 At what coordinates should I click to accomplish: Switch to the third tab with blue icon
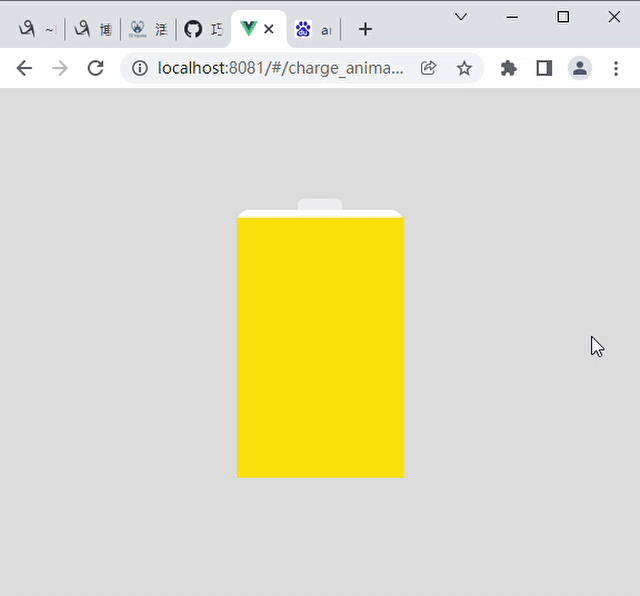[148, 29]
